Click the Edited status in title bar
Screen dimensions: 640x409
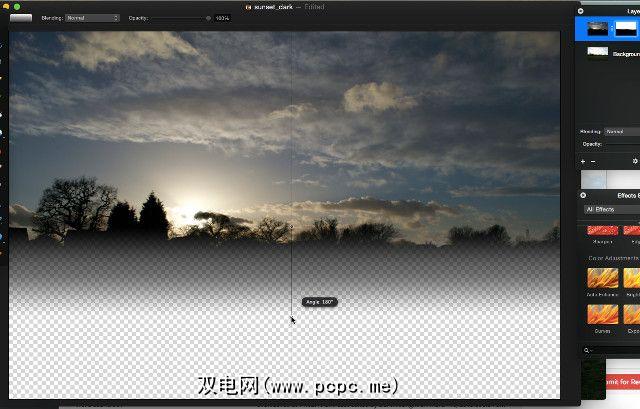click(x=314, y=7)
